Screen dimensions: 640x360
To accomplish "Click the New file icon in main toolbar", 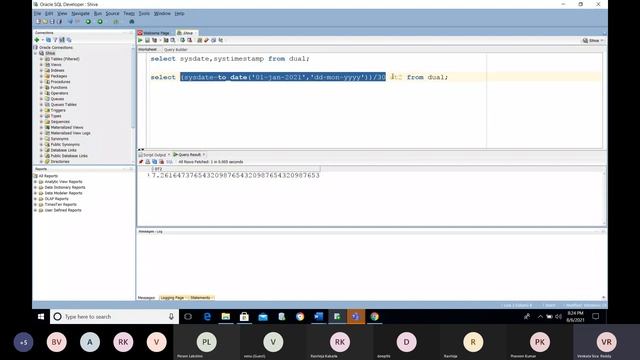I will pyautogui.click(x=38, y=21).
